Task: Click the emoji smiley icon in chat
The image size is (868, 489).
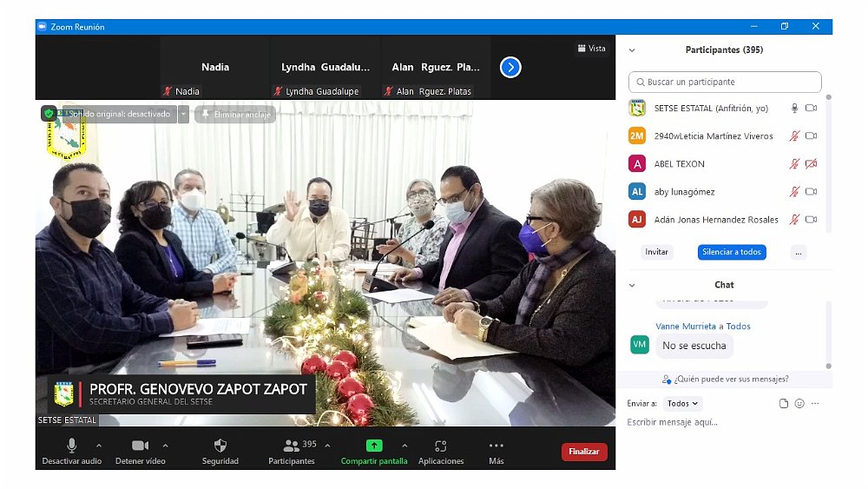Action: (799, 404)
